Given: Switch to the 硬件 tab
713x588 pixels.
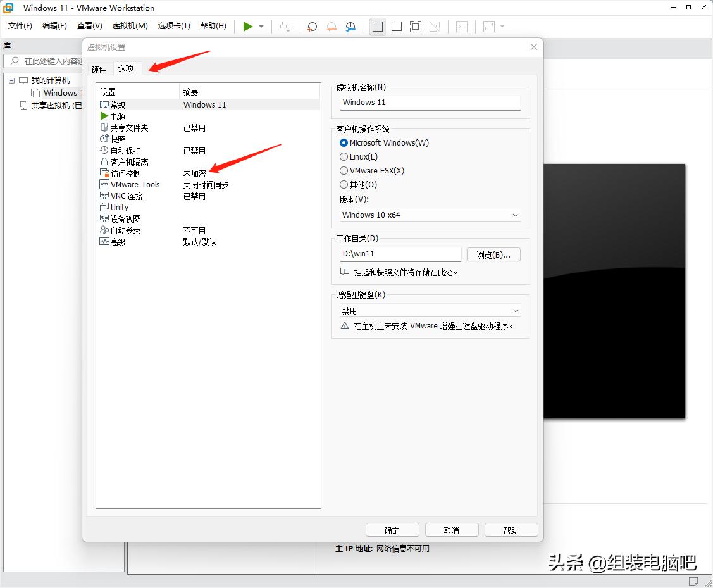Looking at the screenshot, I should pos(99,68).
